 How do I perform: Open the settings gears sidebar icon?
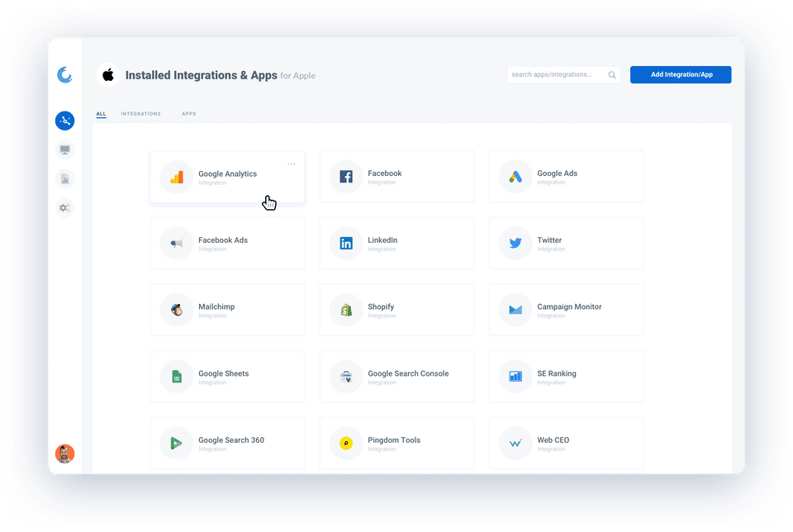coord(64,208)
